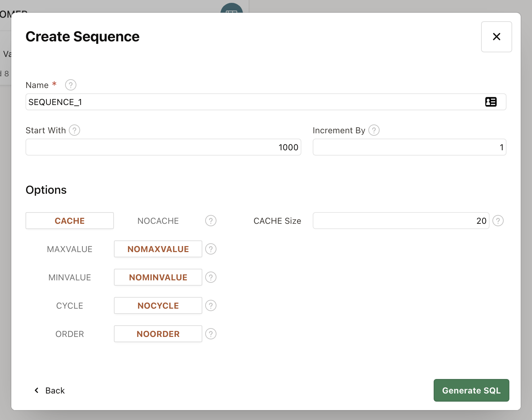Select the MINVALUE option
Viewport: 532px width, 420px height.
point(70,277)
